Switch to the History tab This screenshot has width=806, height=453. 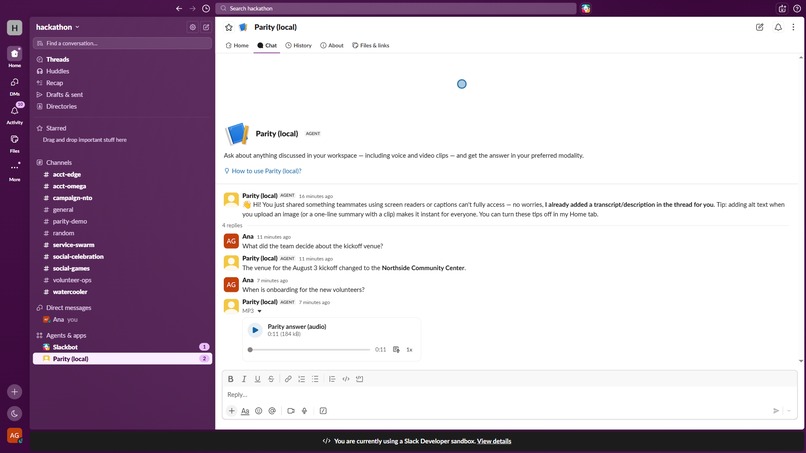[299, 45]
